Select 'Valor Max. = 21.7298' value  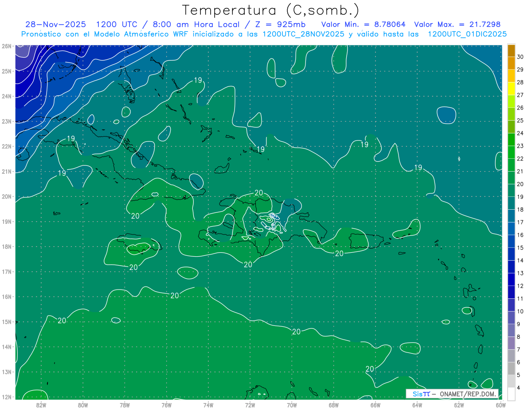tap(457, 24)
